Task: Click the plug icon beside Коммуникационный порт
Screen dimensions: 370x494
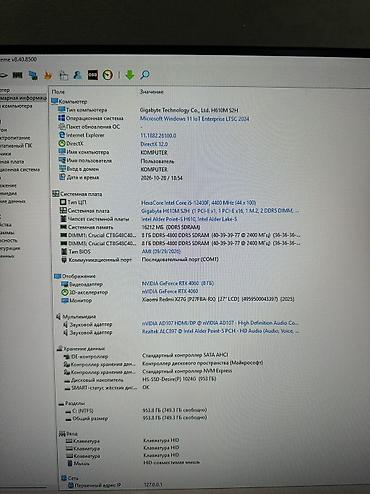Action: point(64,259)
